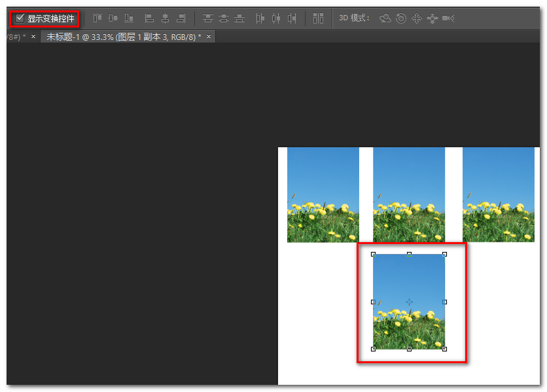Click the distribute top edges icon
The height and width of the screenshot is (392, 547).
[208, 18]
